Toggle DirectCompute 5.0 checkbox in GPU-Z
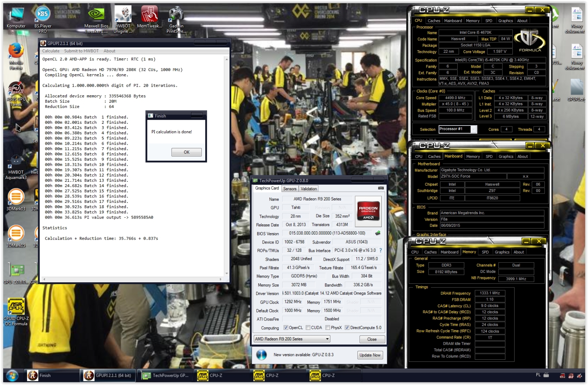 pos(347,328)
